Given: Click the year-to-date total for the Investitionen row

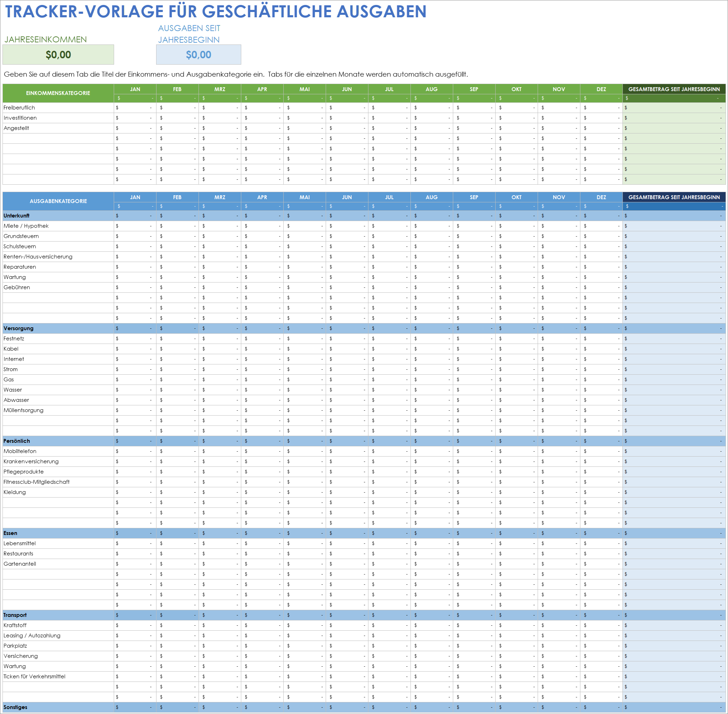Looking at the screenshot, I should 674,118.
